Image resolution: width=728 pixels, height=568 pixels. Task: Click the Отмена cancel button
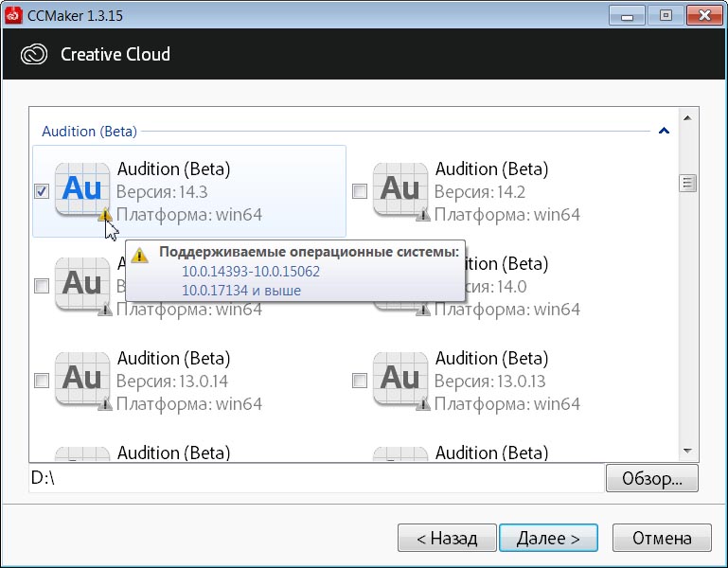(x=662, y=538)
